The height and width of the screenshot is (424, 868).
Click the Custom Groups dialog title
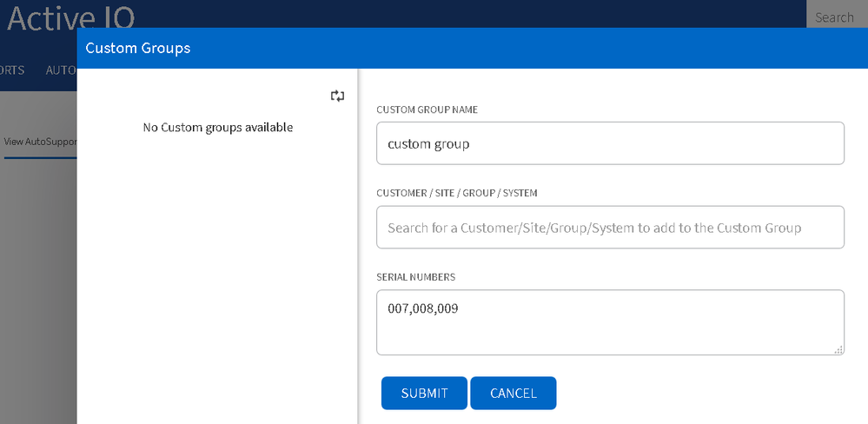(138, 48)
